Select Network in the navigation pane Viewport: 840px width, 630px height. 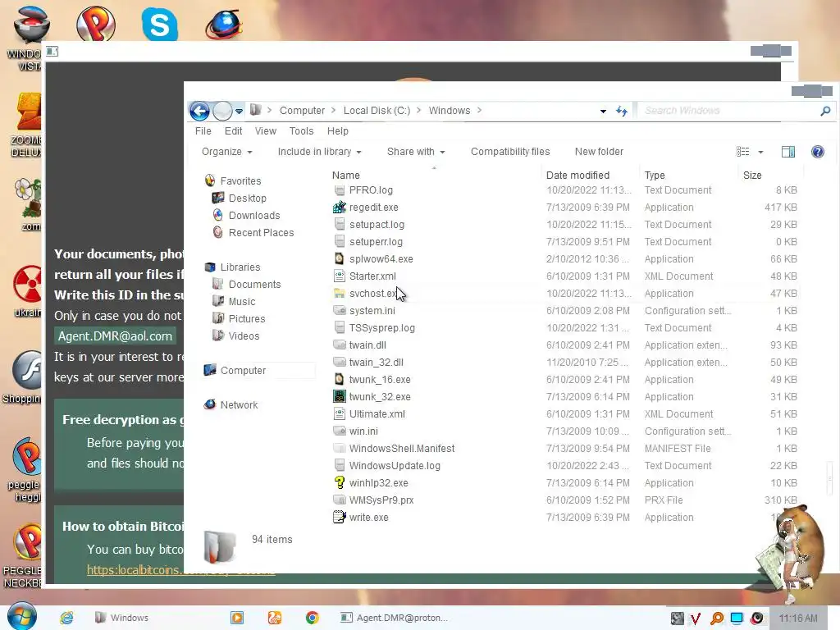pyautogui.click(x=239, y=405)
